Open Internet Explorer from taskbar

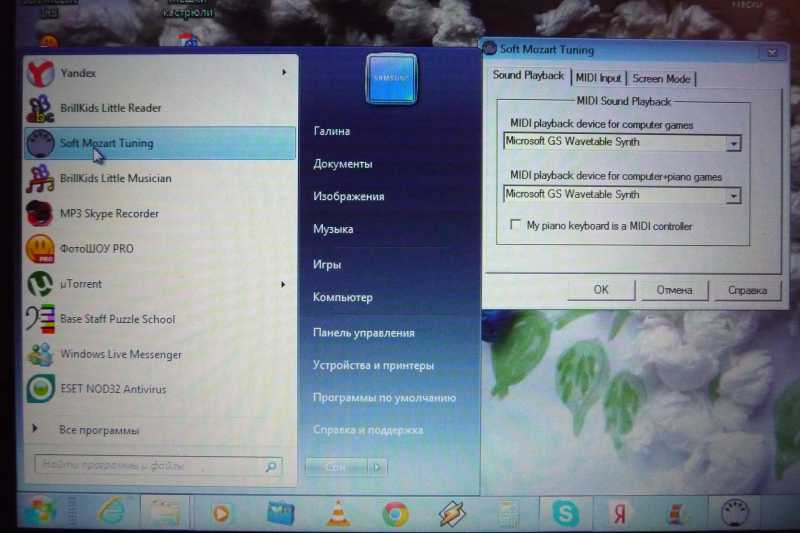coord(112,512)
